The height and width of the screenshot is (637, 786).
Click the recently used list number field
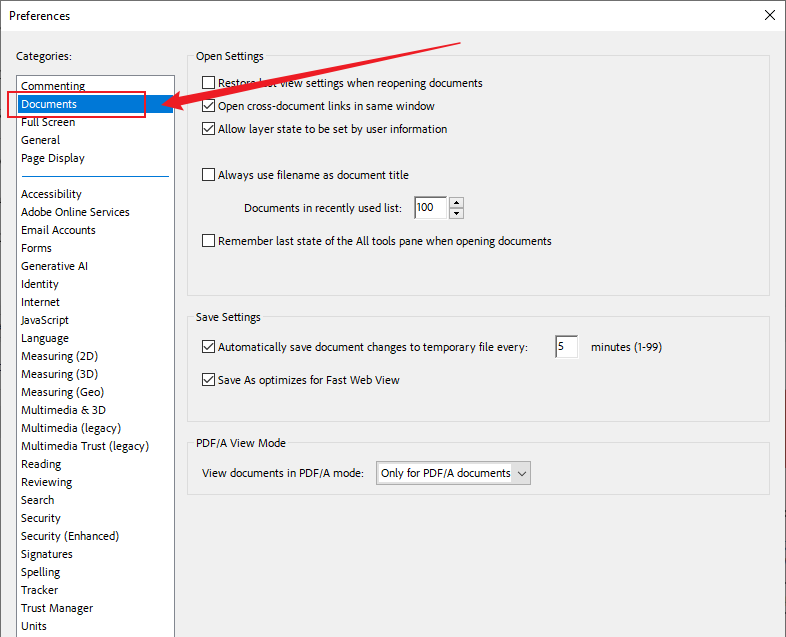[x=431, y=207]
